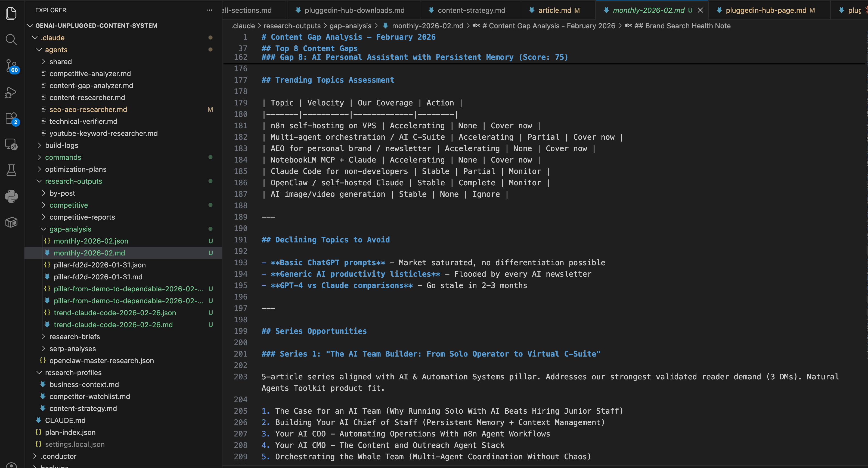
Task: Open Run and Debug view
Action: 11,92
